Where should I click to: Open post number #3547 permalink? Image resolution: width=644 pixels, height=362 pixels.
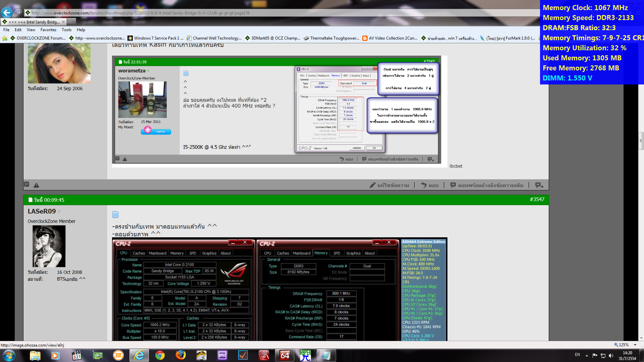(537, 199)
